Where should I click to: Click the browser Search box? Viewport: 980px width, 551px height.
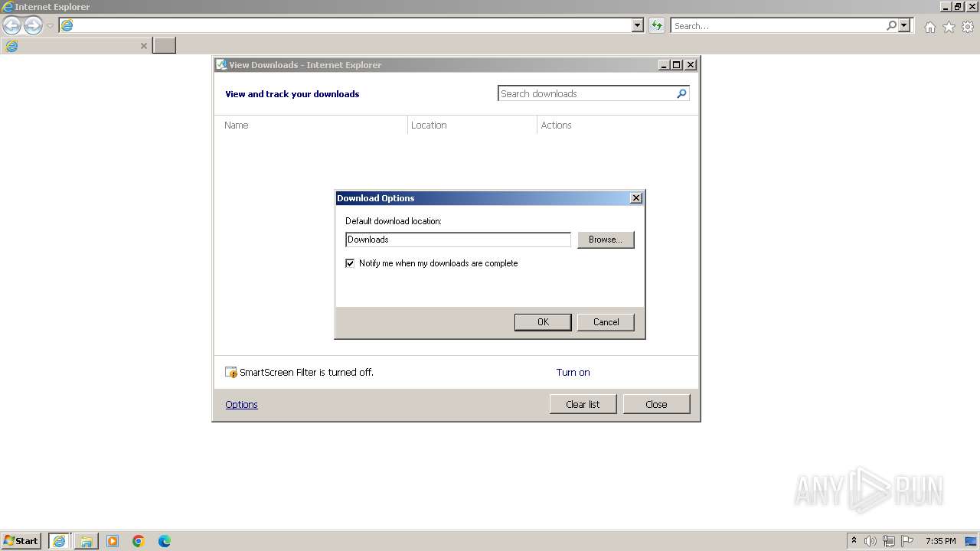pyautogui.click(x=778, y=25)
